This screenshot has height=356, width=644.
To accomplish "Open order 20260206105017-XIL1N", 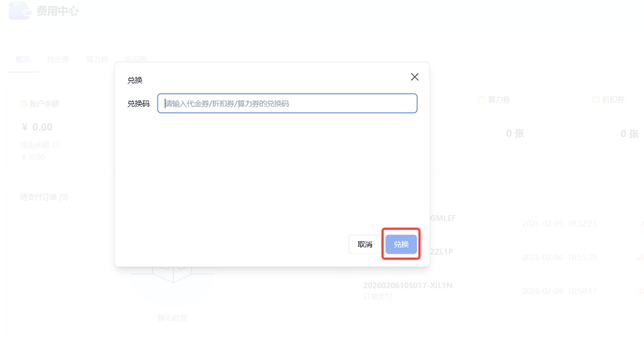I will 408,286.
